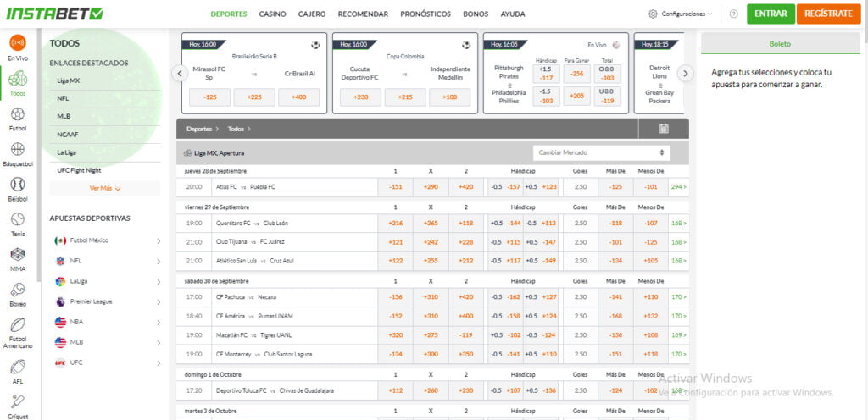
Task: Open the Cambiar Mercado dropdown
Action: [601, 152]
